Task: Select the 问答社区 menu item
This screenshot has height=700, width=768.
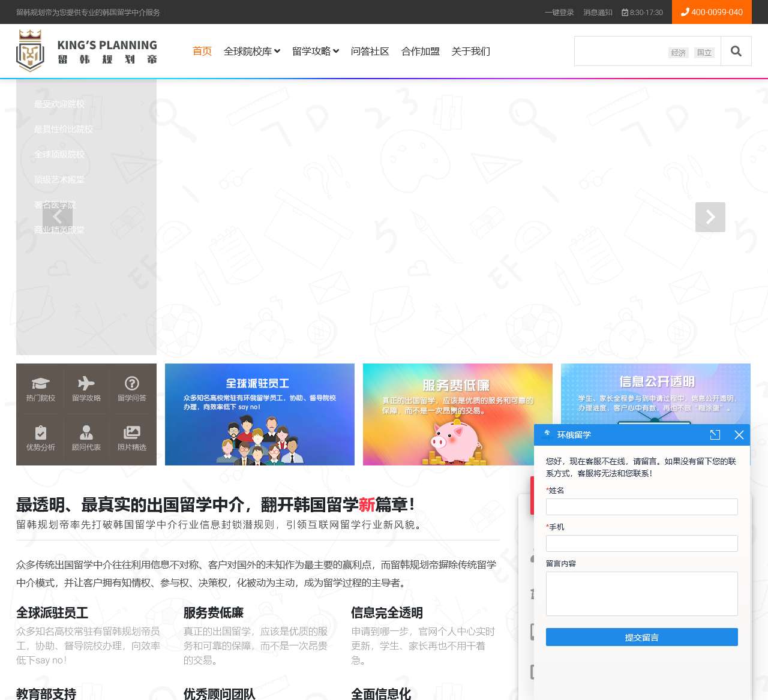Action: pyautogui.click(x=370, y=52)
